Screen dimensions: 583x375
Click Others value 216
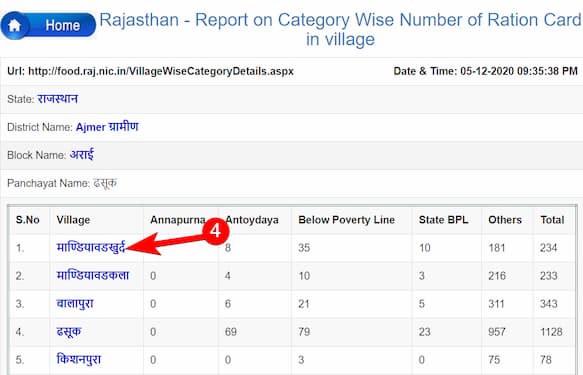(x=497, y=276)
